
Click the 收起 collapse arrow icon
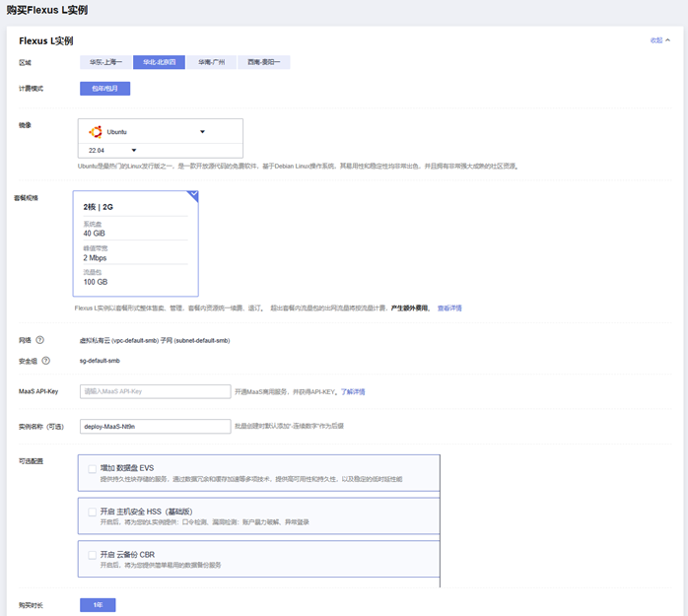pos(668,40)
